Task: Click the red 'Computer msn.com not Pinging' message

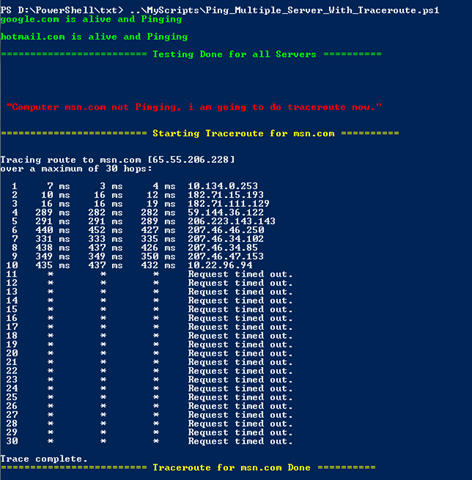Action: (x=194, y=107)
